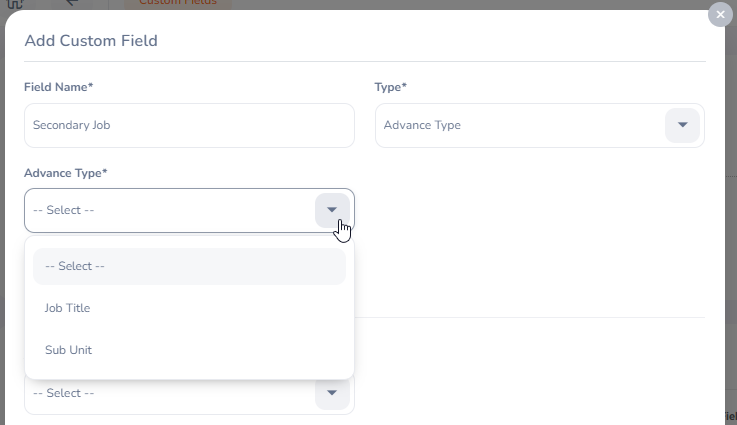The width and height of the screenshot is (737, 425).
Task: Click blank dialog area below Type field
Action: point(540,240)
